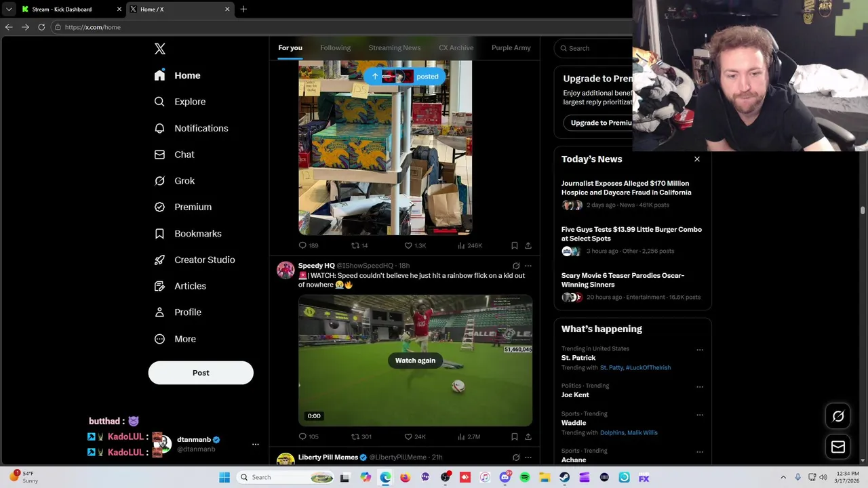Open the Purple Army tab

tap(511, 48)
